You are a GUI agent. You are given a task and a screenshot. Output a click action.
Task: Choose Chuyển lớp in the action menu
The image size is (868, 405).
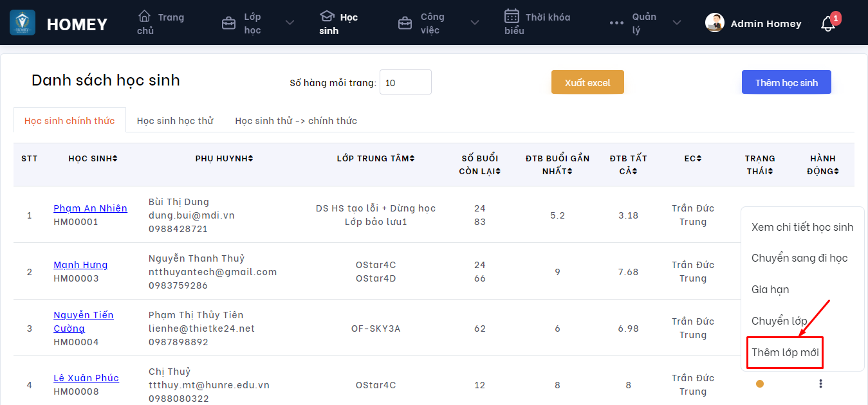779,321
